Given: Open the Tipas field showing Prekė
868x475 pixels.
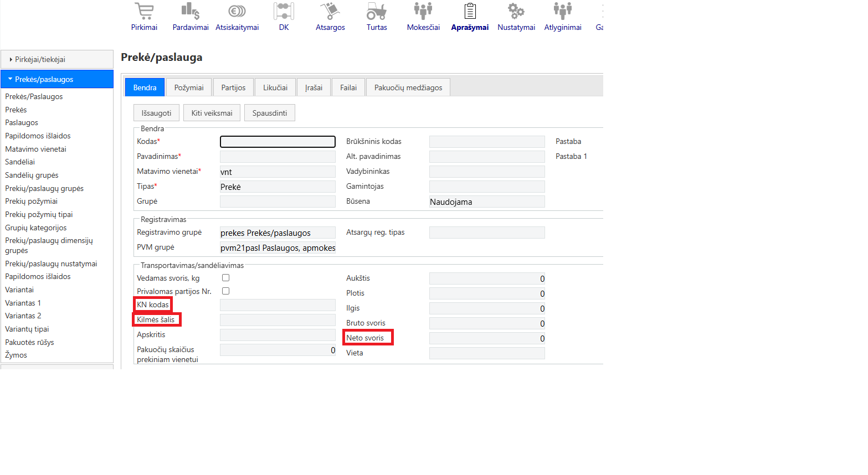Looking at the screenshot, I should coord(278,187).
